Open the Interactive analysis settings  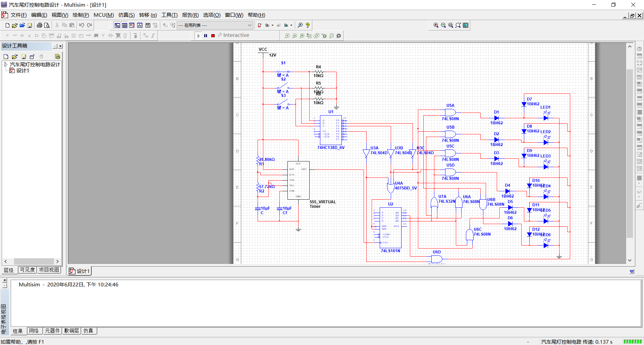tap(233, 35)
